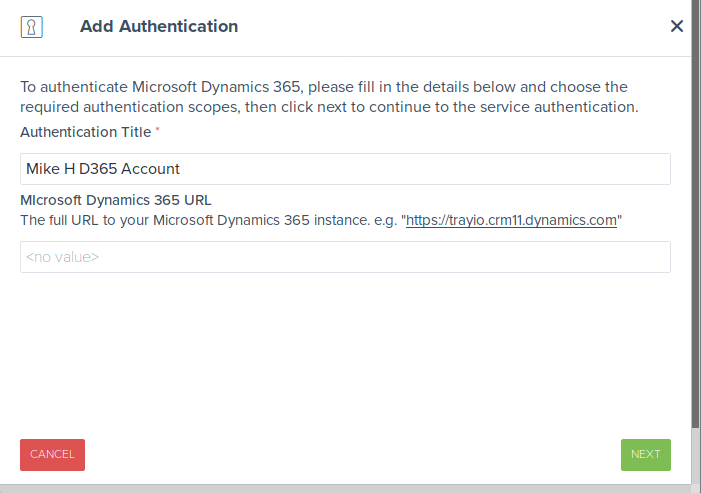This screenshot has height=493, width=701.
Task: Click the "Authentication Title" field label
Action: (x=86, y=132)
